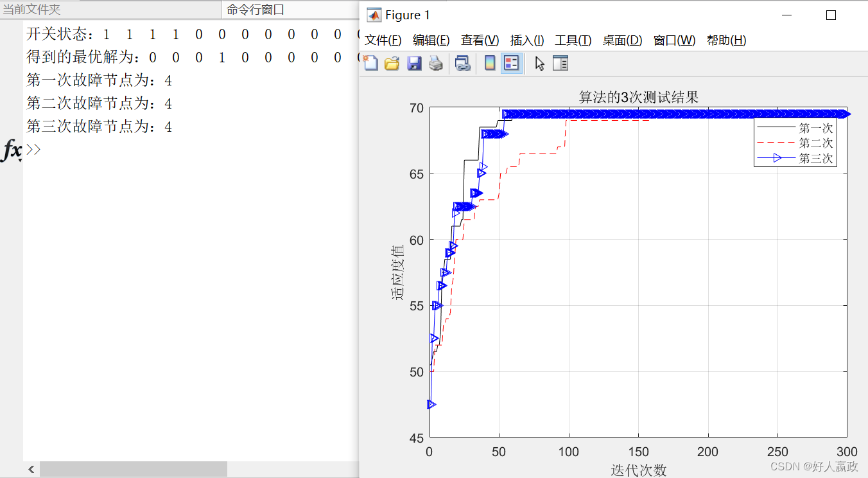Click the 第二次故障节点为：4 output line

pyautogui.click(x=100, y=103)
